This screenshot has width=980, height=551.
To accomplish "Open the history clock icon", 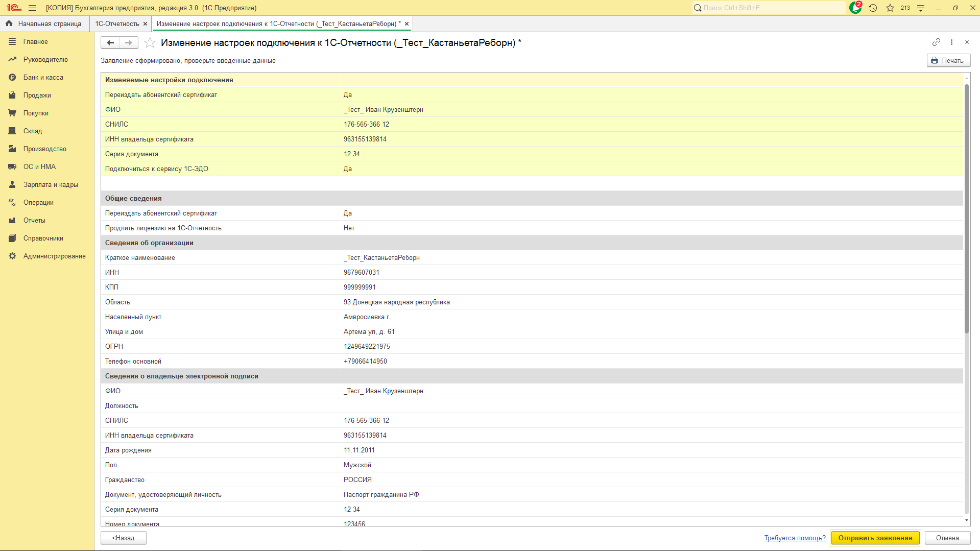I will [873, 8].
